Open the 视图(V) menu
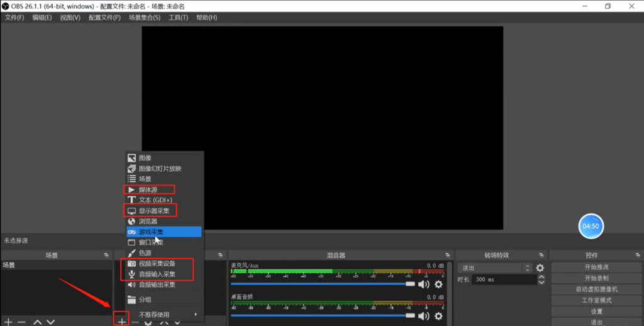The height and width of the screenshot is (326, 644). [x=70, y=18]
